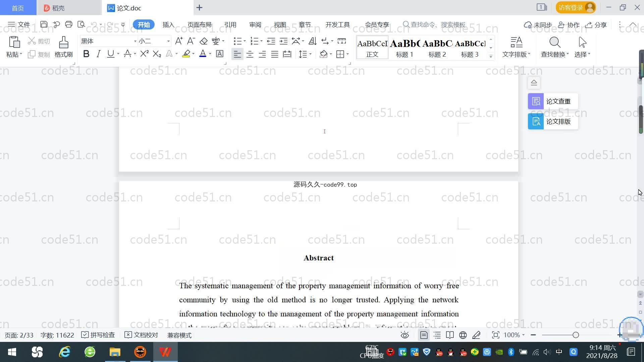Apply subscript formatting
644x362 pixels.
(157, 54)
